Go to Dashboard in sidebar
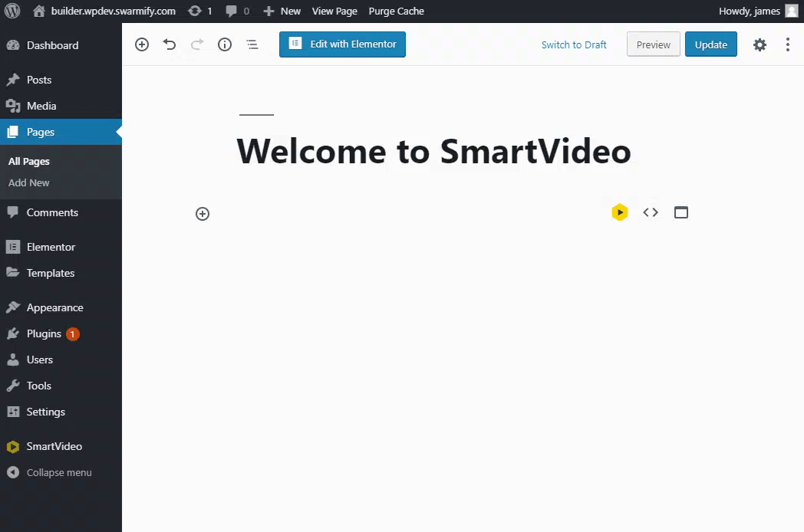The height and width of the screenshot is (532, 804). pos(61,45)
